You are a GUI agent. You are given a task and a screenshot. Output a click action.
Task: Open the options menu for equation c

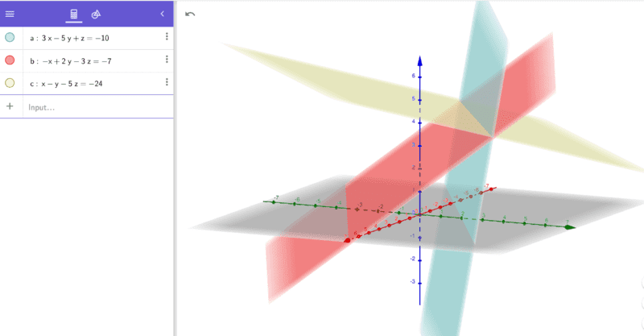167,82
